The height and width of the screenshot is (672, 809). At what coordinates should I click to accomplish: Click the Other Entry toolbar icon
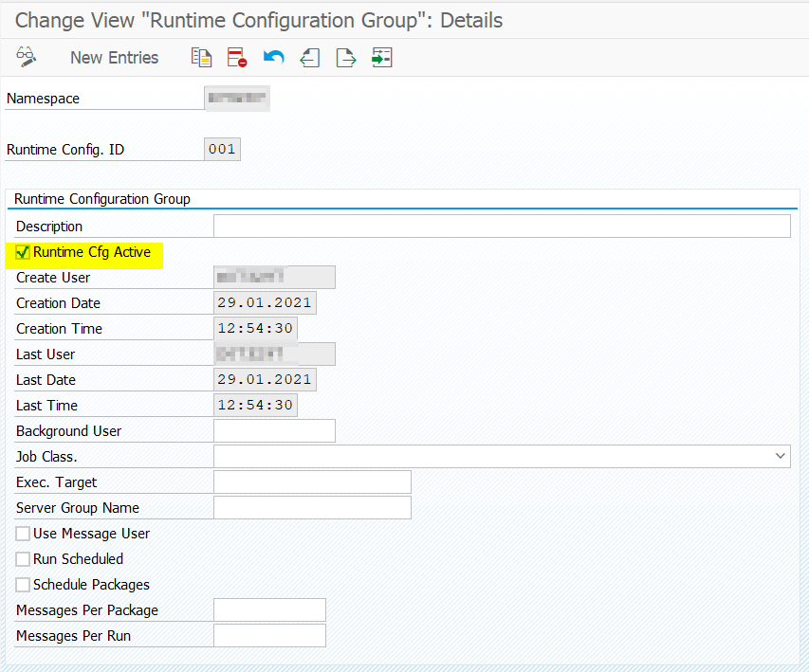382,57
